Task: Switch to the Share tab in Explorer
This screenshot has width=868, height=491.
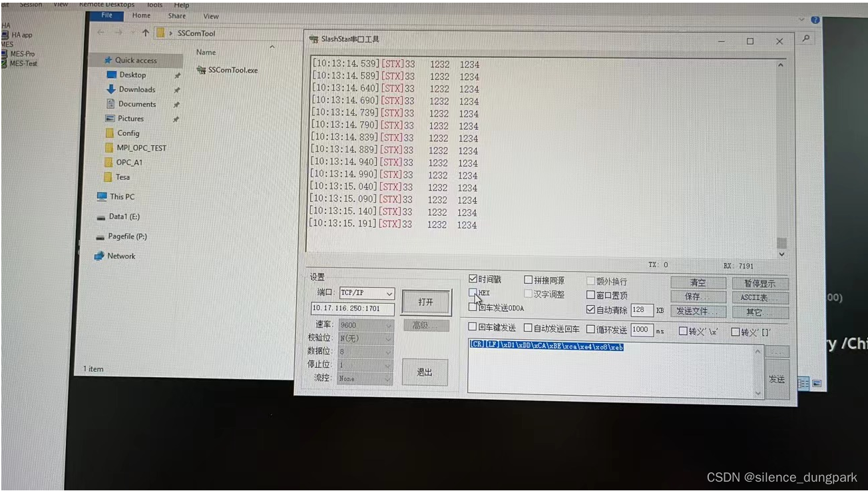Action: point(176,15)
